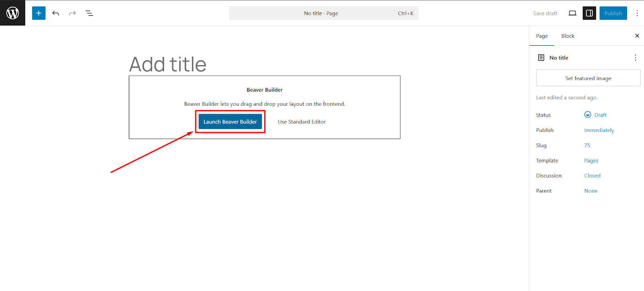Open page actions menu beside No title
644x291 pixels.
click(636, 58)
